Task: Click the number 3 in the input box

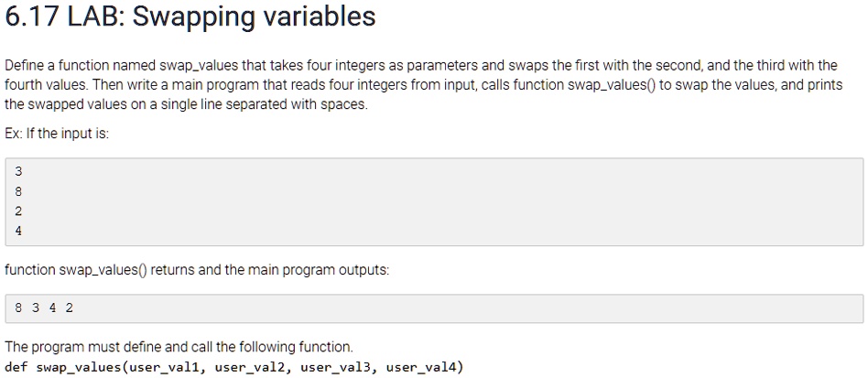Action: pos(19,172)
